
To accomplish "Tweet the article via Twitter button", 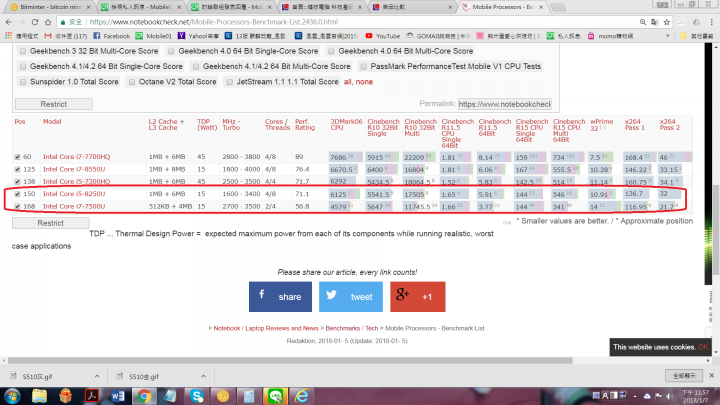I will [351, 297].
